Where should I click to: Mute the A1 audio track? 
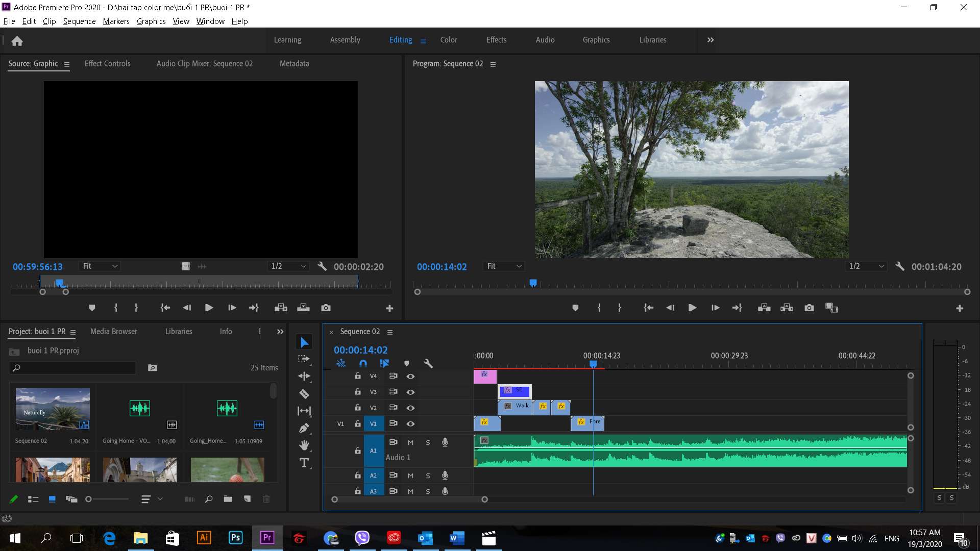pyautogui.click(x=410, y=442)
